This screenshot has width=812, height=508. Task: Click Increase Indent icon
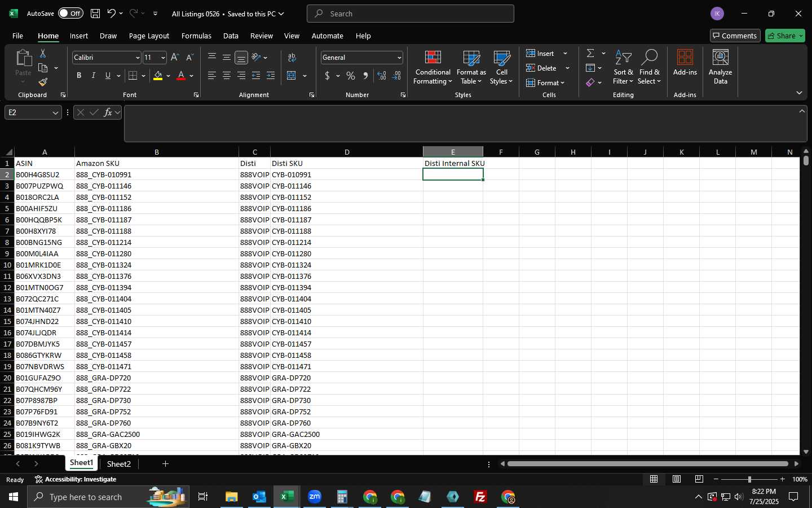click(271, 76)
